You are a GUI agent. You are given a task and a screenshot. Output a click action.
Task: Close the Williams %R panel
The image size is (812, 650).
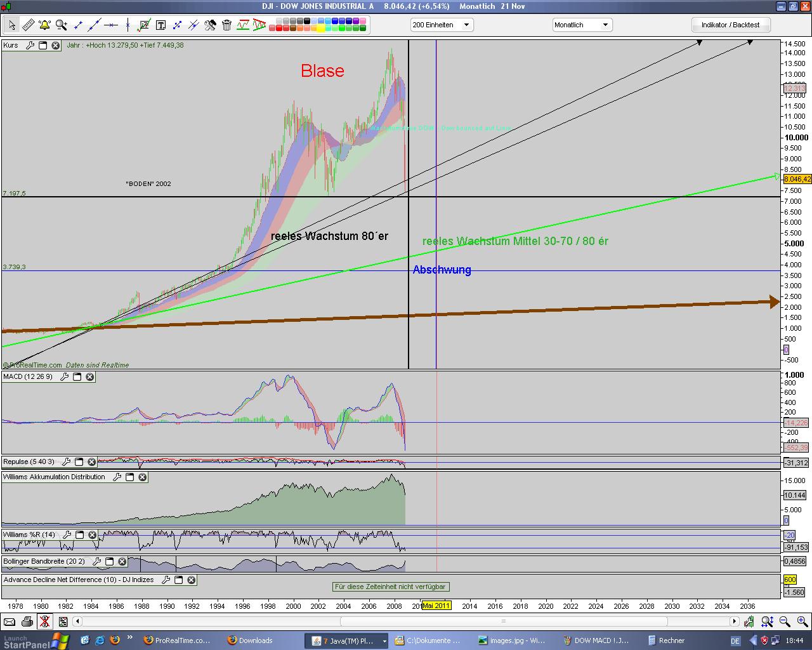pyautogui.click(x=93, y=535)
